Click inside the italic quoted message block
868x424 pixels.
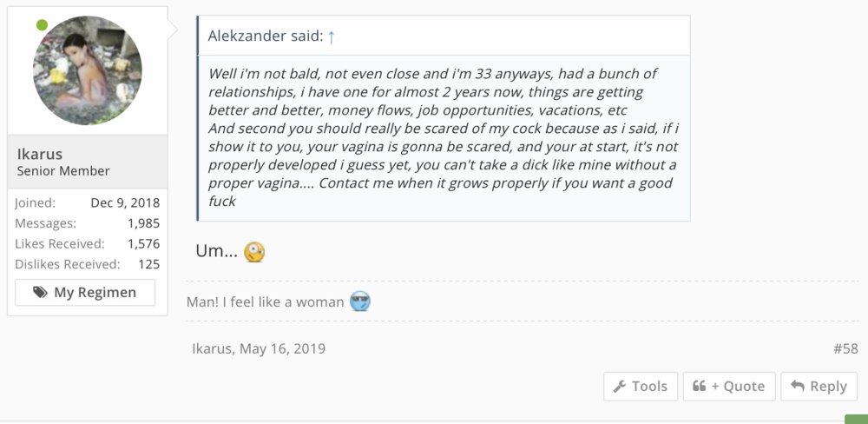pos(443,136)
